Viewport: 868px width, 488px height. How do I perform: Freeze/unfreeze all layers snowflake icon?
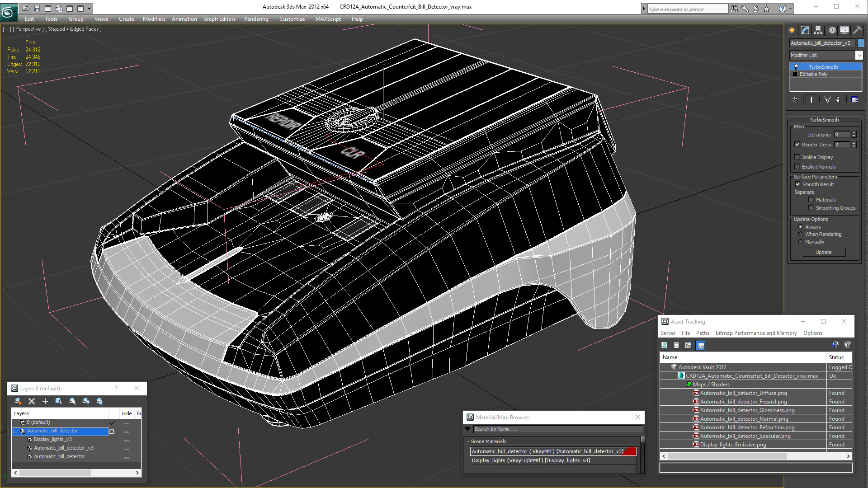point(99,401)
